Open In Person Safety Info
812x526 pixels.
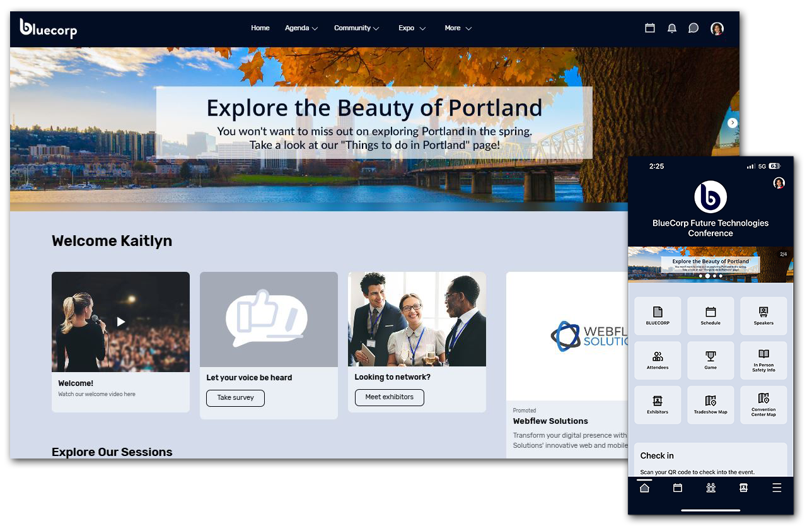tap(763, 360)
